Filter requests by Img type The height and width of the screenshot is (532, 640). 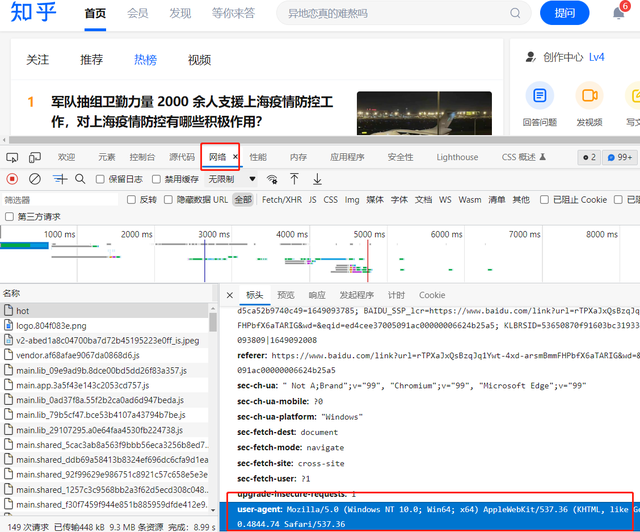click(352, 200)
